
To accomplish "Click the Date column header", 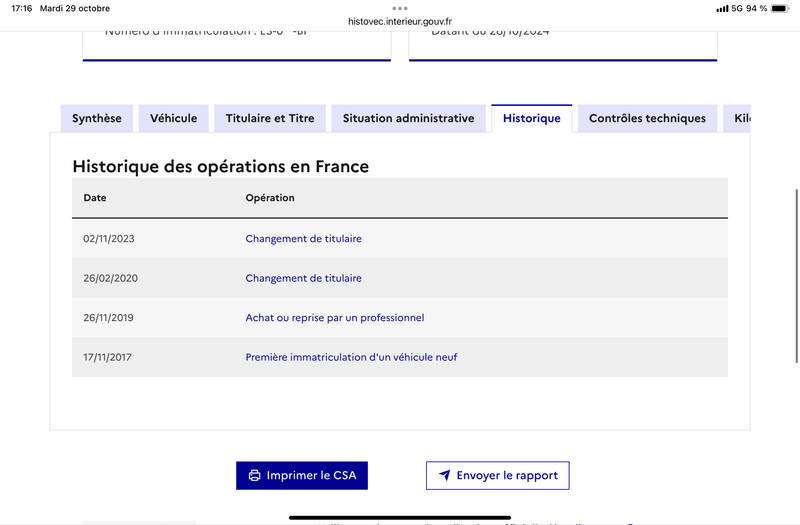I will tap(95, 198).
